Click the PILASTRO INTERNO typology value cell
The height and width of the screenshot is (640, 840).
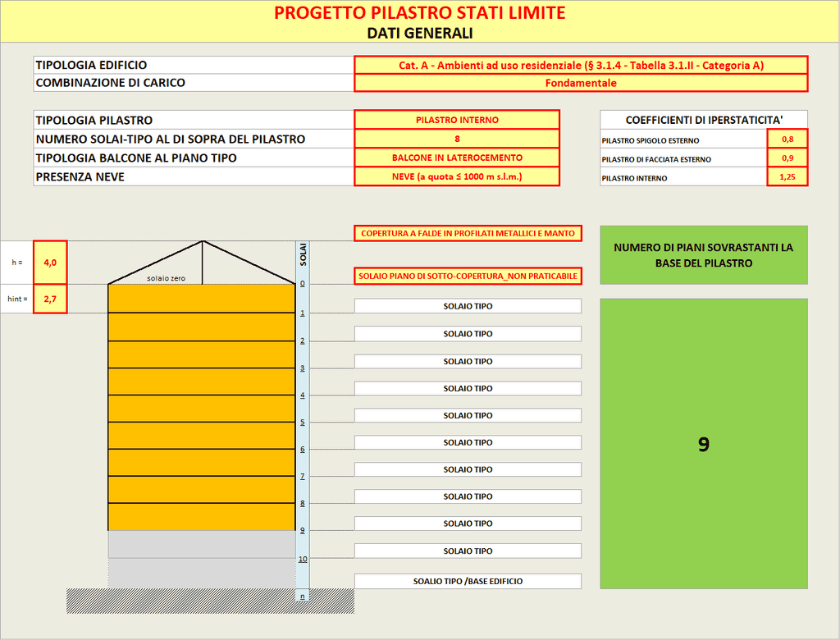pos(457,120)
